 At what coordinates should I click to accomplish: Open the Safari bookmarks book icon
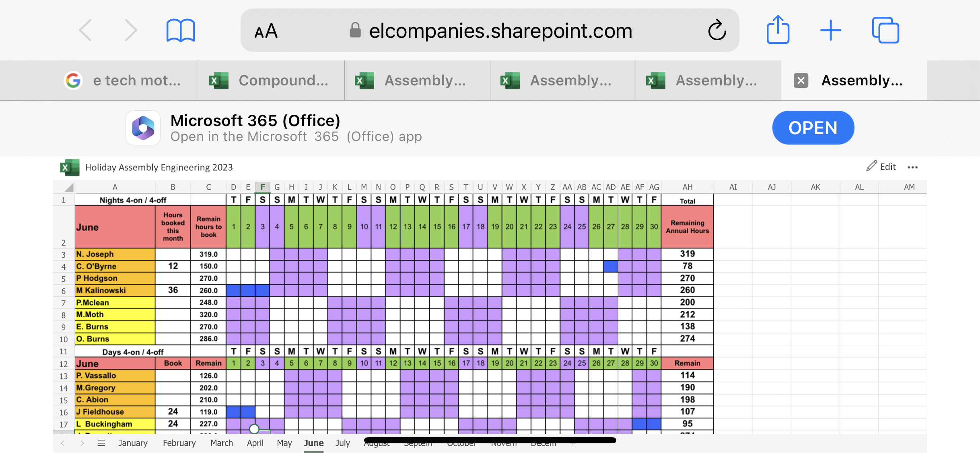point(181,31)
